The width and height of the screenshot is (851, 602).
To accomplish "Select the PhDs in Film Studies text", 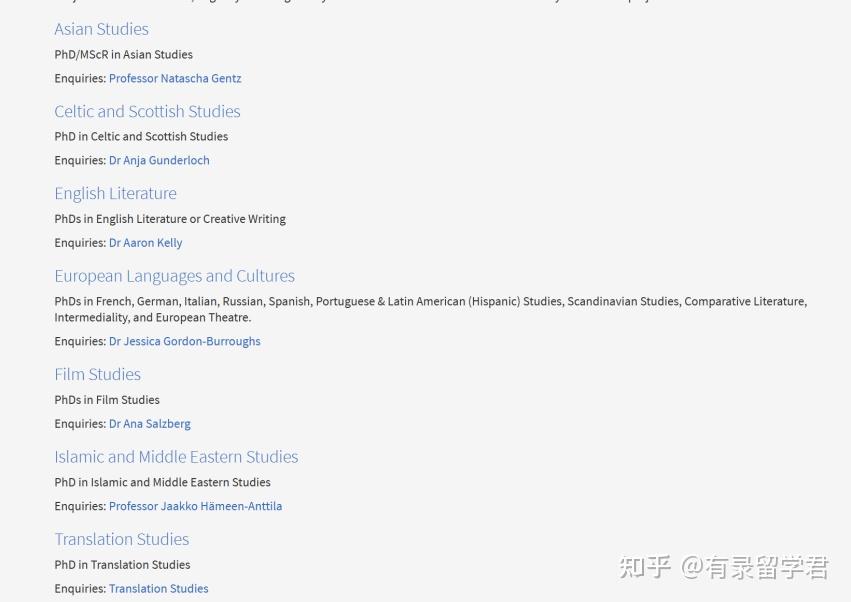I will (x=107, y=400).
